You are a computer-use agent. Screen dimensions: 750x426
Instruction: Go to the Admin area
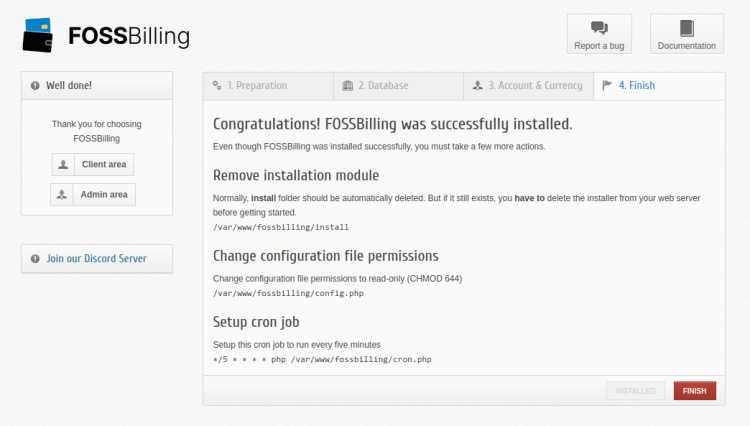click(x=103, y=195)
